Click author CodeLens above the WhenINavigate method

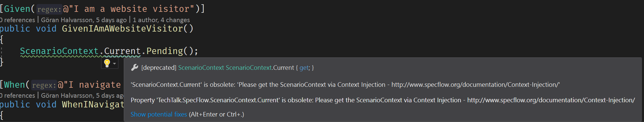pos(82,96)
